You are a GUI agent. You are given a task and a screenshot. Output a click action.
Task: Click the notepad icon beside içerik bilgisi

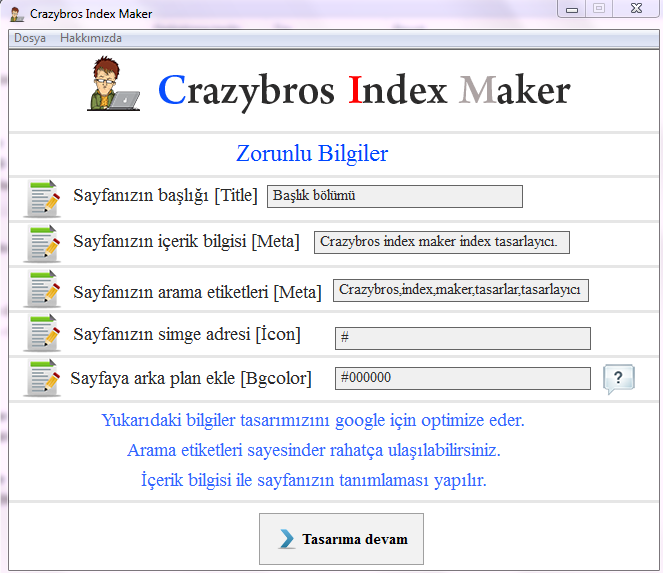[x=43, y=244]
